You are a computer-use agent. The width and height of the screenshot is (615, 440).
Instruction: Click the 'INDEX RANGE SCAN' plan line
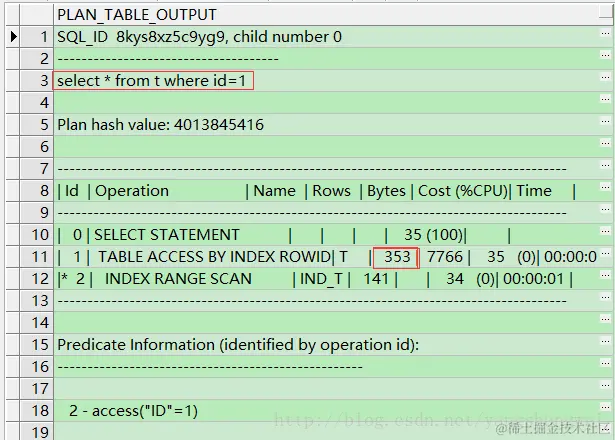click(x=333, y=278)
